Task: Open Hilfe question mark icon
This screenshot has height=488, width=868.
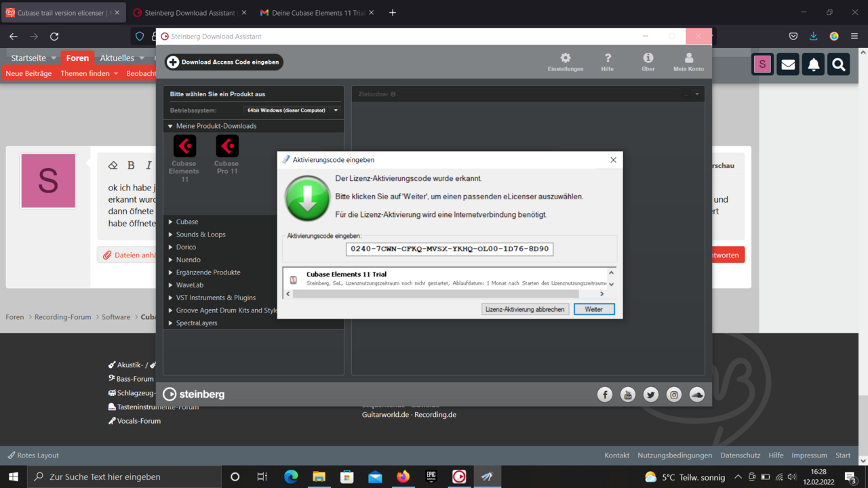Action: [x=608, y=62]
